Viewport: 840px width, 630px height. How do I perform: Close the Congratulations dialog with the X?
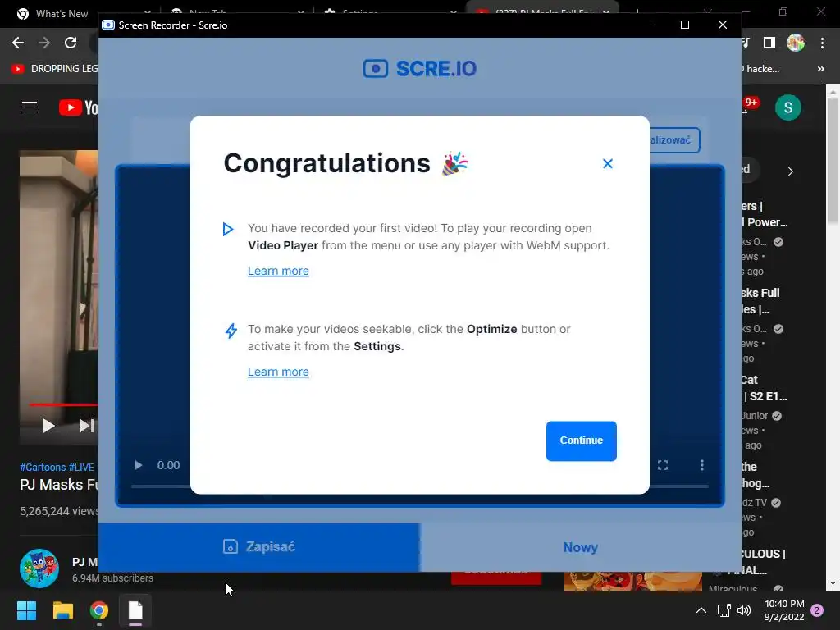pyautogui.click(x=608, y=164)
